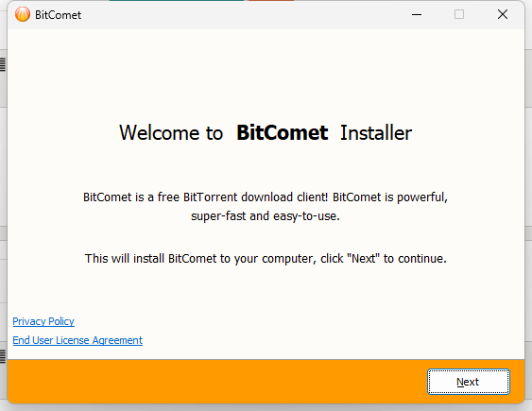Click the blank area above the Welcome heading

(266, 75)
